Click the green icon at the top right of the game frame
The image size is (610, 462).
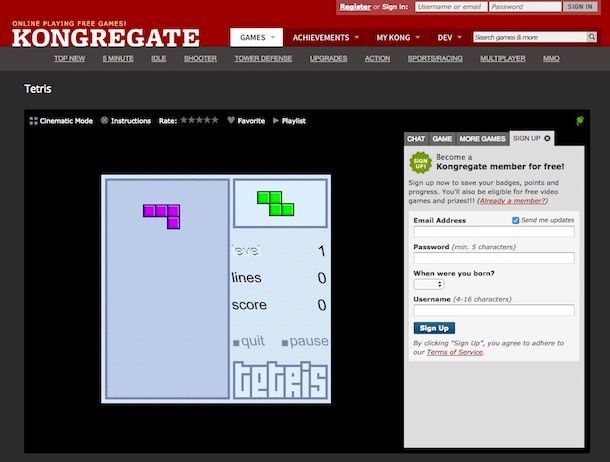580,121
